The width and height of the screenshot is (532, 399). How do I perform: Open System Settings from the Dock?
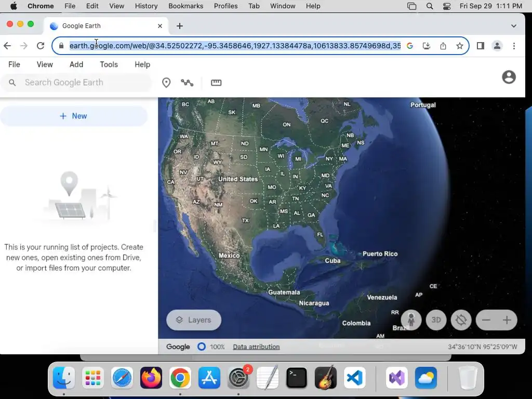pyautogui.click(x=238, y=378)
